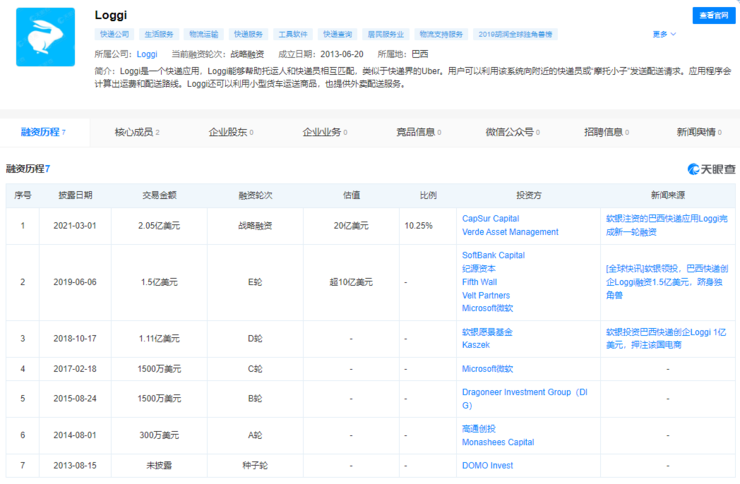Open Microsoft微软 link in the E轮 row
Screen dimensions: 740x484
click(487, 308)
